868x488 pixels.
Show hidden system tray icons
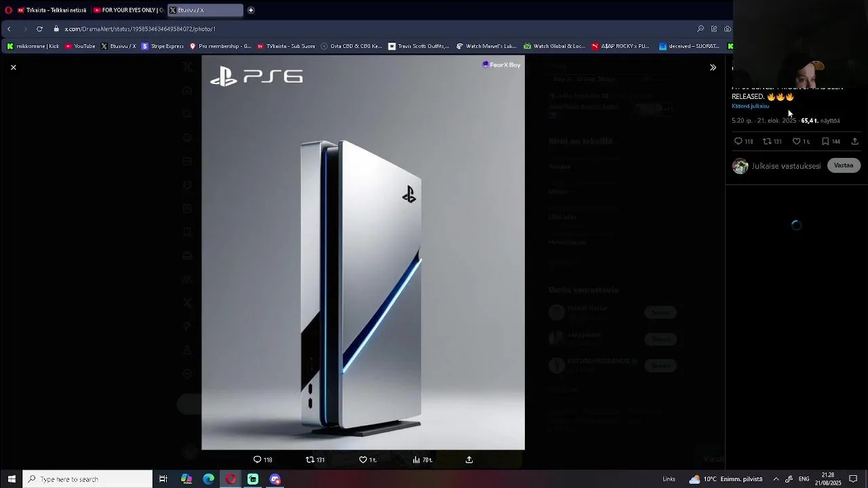pyautogui.click(x=776, y=479)
